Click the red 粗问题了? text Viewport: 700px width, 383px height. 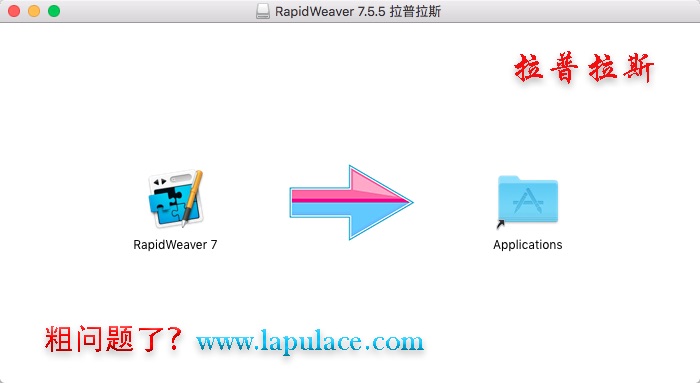[113, 339]
